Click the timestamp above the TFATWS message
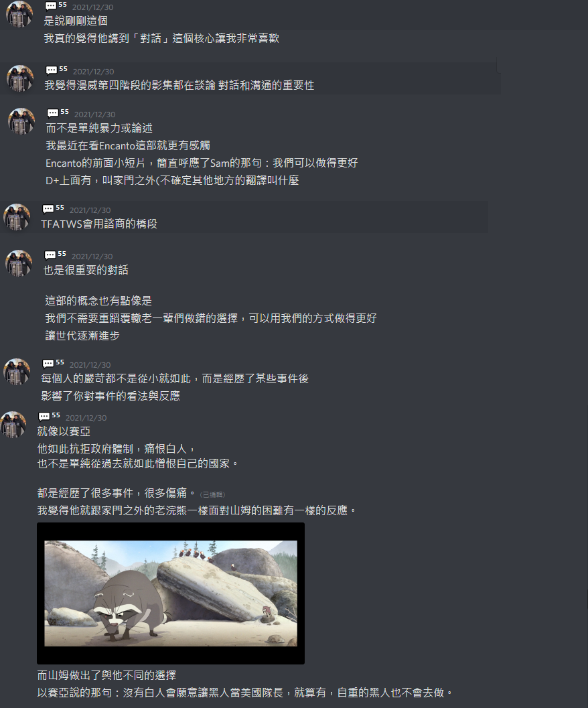Screen dimensions: 588x708 [x=90, y=210]
